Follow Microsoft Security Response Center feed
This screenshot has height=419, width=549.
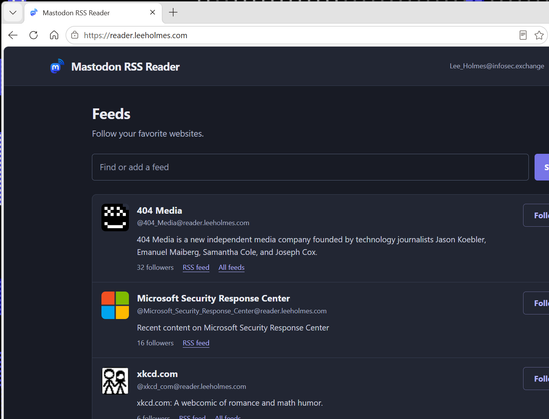[x=536, y=303]
